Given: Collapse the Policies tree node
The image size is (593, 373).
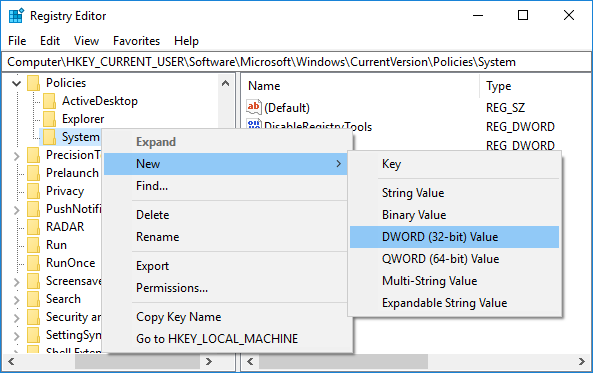Looking at the screenshot, I should click(x=16, y=83).
